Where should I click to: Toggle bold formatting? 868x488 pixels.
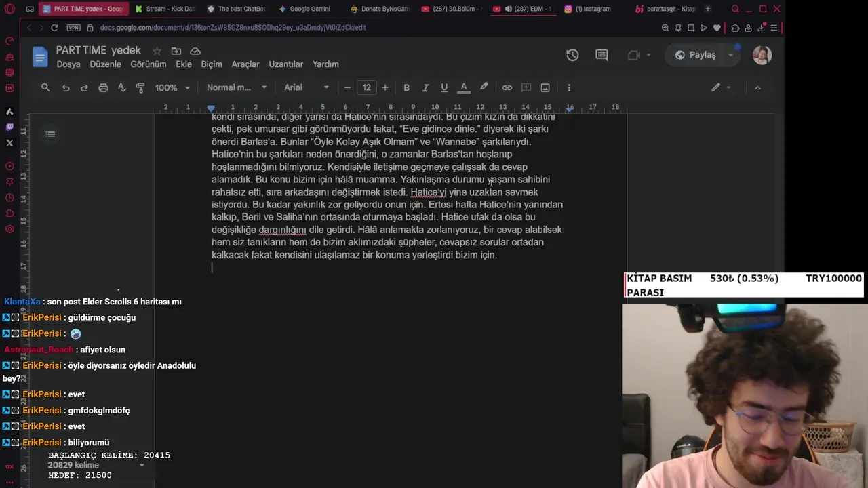(406, 87)
